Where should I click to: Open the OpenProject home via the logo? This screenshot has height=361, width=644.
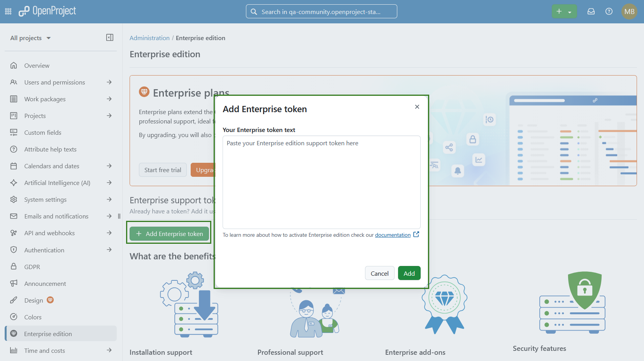pos(47,11)
